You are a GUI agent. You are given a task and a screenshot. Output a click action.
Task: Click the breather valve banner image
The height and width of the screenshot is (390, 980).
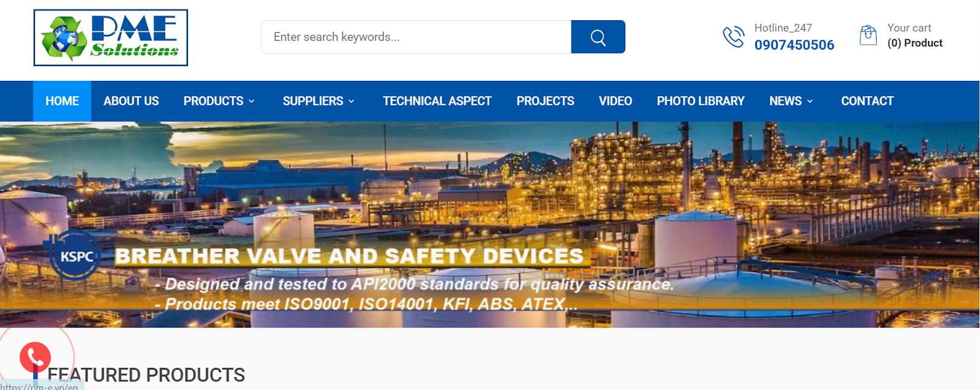point(490,225)
